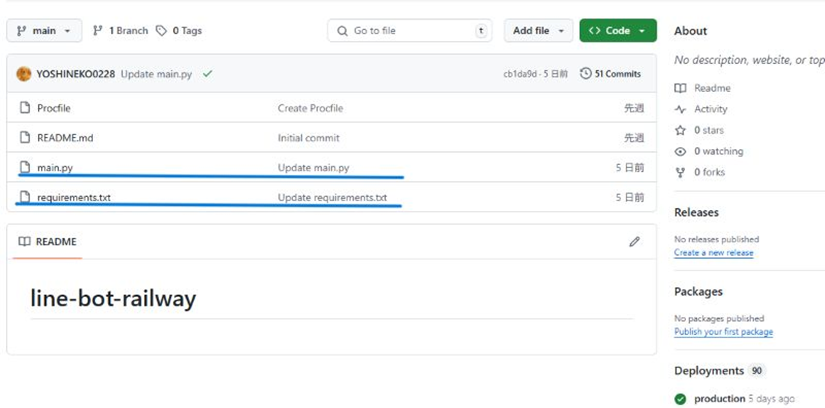
Task: Click the magnifier icon in Go to file
Action: [343, 31]
